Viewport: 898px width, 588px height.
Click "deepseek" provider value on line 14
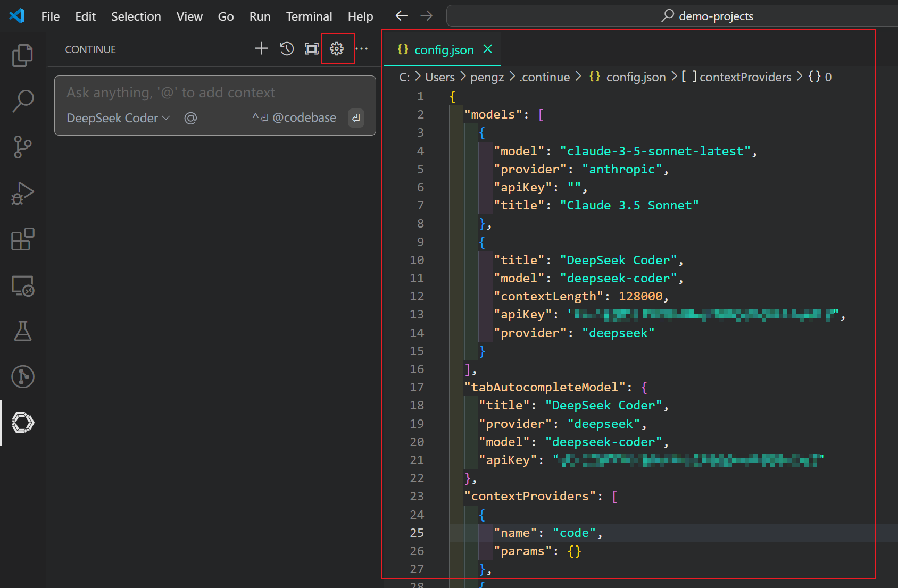pos(618,333)
